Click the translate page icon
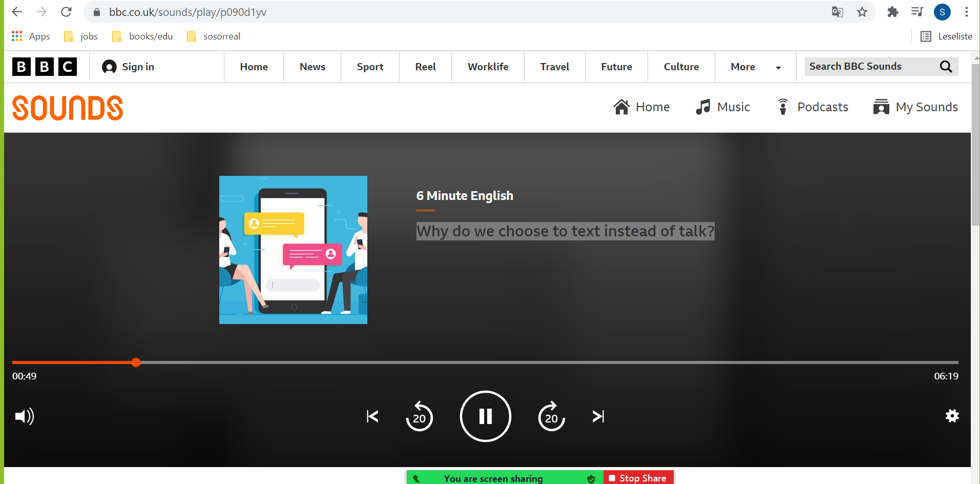The image size is (980, 484). pyautogui.click(x=838, y=12)
